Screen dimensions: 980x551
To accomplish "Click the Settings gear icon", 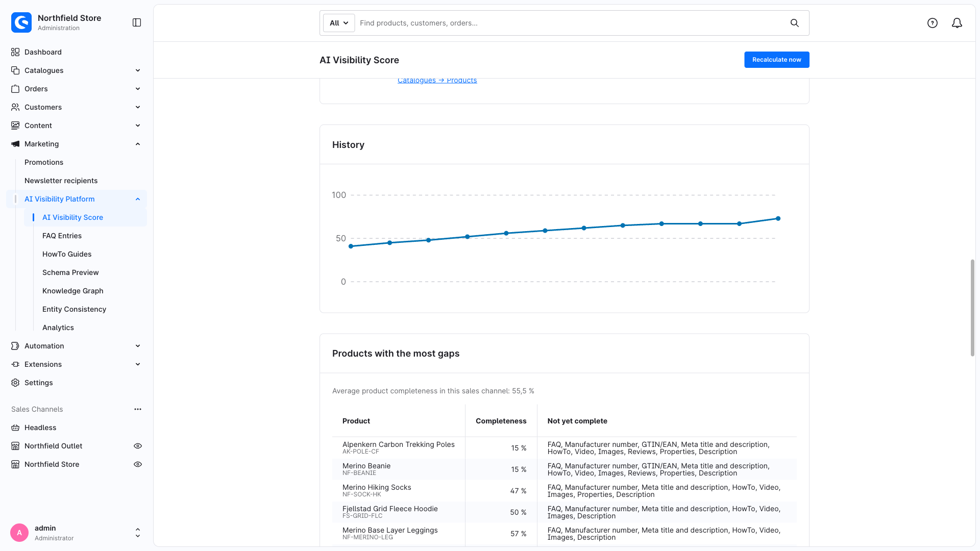I will (x=15, y=383).
